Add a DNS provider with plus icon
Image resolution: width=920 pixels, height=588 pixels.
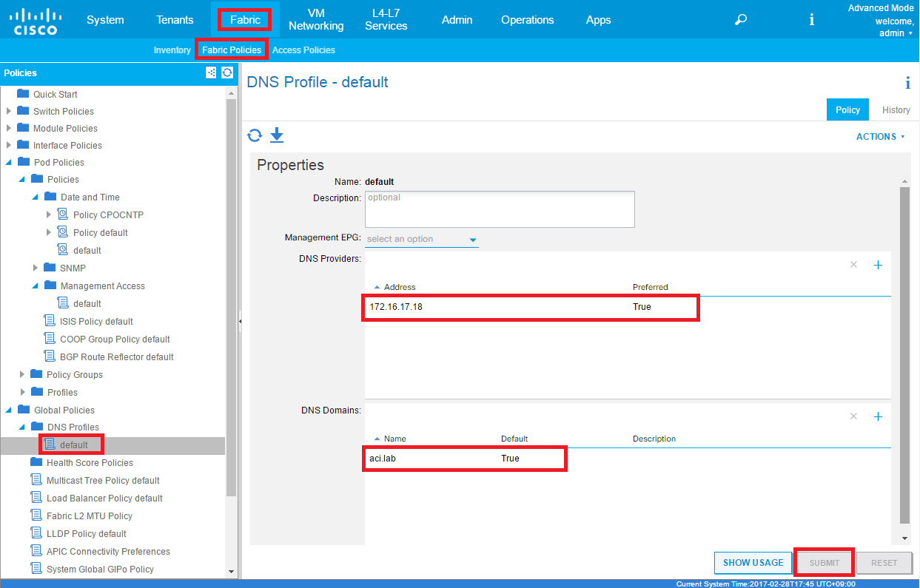coord(878,265)
